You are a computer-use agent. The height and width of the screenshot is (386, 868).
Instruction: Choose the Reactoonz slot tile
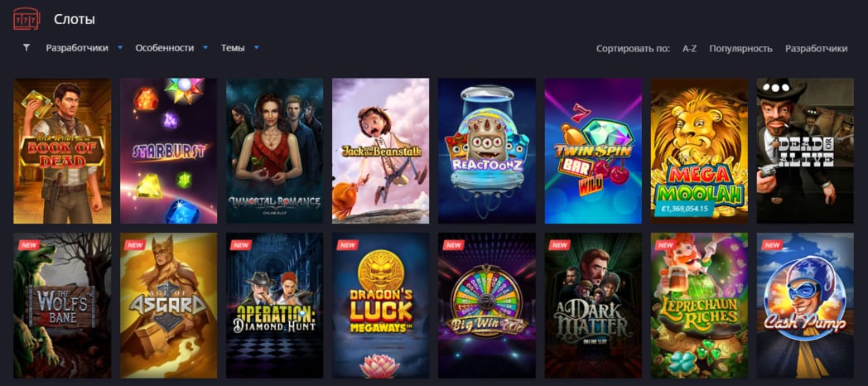pyautogui.click(x=487, y=151)
